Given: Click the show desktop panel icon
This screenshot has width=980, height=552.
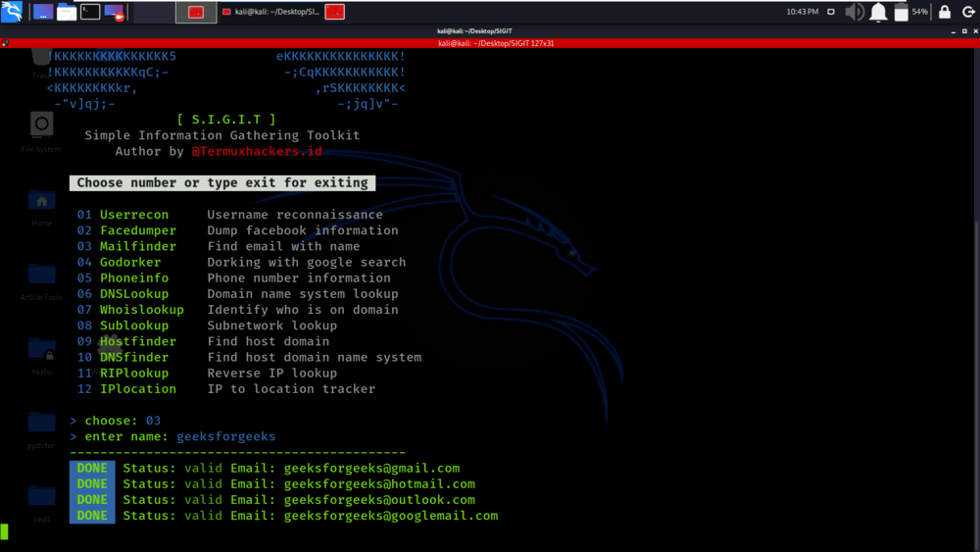Looking at the screenshot, I should (42, 12).
